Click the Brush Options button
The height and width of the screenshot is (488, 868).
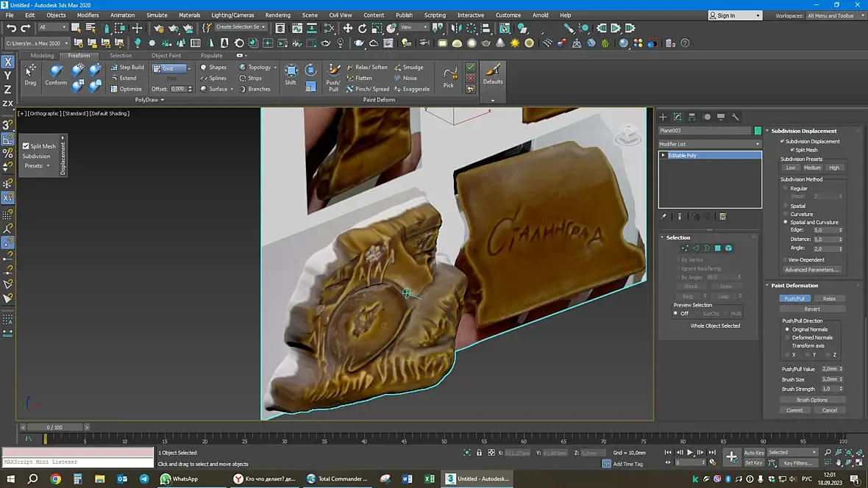pyautogui.click(x=812, y=400)
